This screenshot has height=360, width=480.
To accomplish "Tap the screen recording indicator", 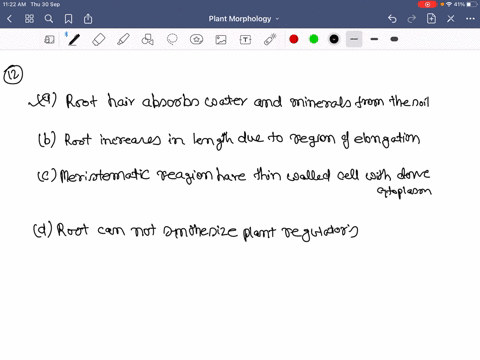I will point(427,4).
